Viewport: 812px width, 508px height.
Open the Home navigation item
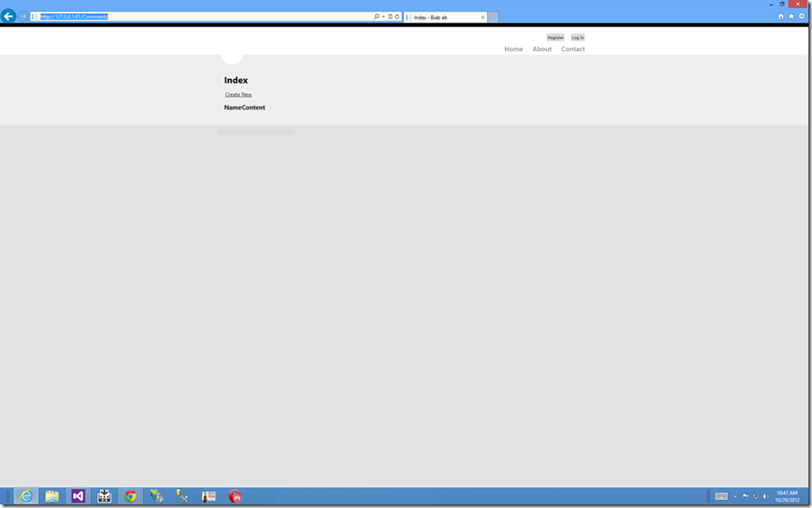point(514,49)
